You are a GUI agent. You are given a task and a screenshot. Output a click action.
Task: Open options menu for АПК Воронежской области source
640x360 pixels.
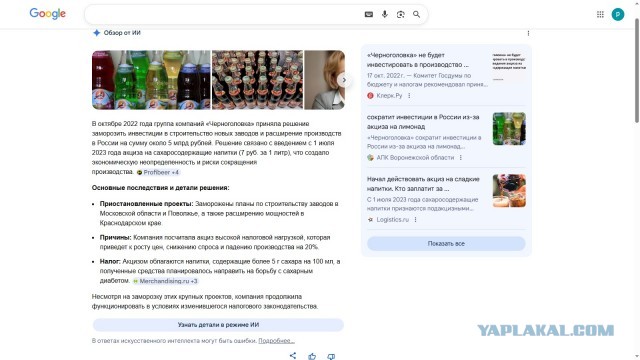[x=461, y=158]
